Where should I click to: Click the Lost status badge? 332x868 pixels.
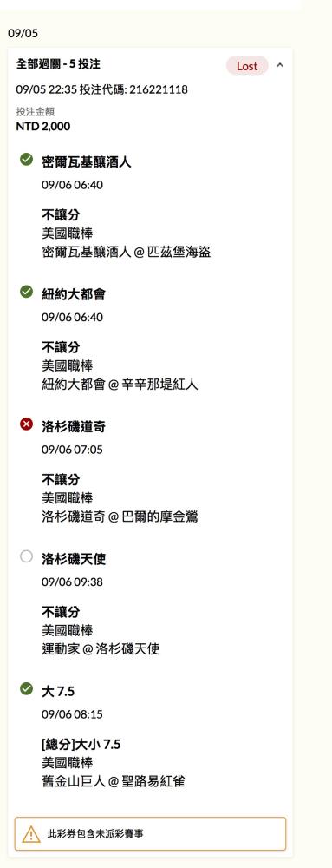pos(247,66)
